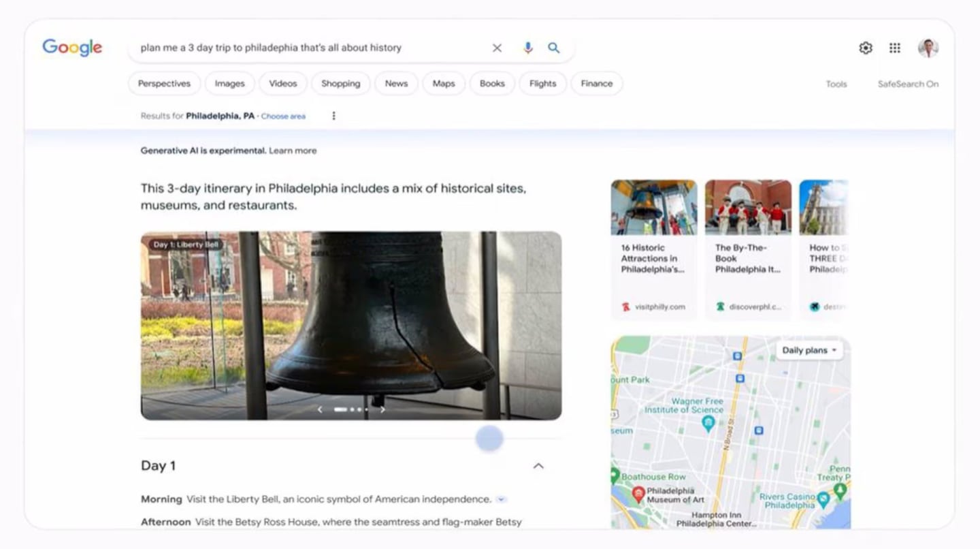The image size is (980, 549).
Task: Click the visitphilly.com site icon
Action: click(x=626, y=307)
